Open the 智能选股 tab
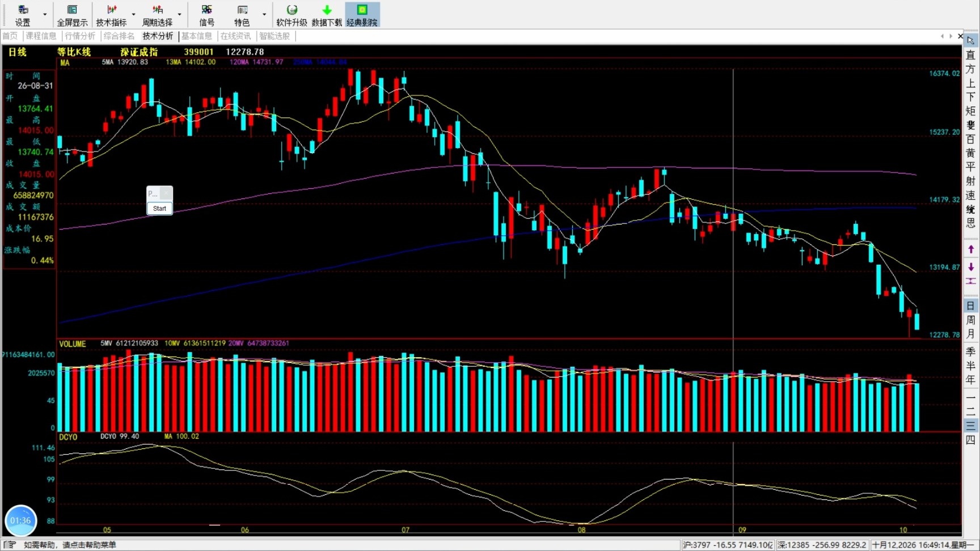Screen dimensions: 980x551 click(x=274, y=36)
